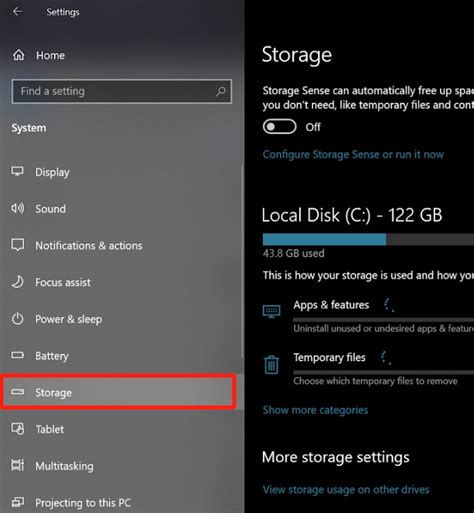Click the Storage drive icon in the sidebar
The height and width of the screenshot is (513, 474).
(x=18, y=392)
